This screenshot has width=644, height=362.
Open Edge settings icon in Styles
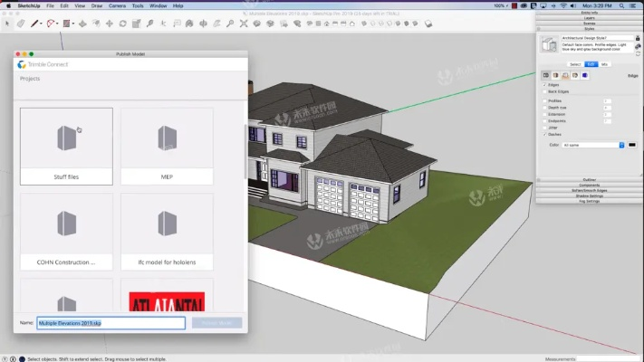[545, 75]
